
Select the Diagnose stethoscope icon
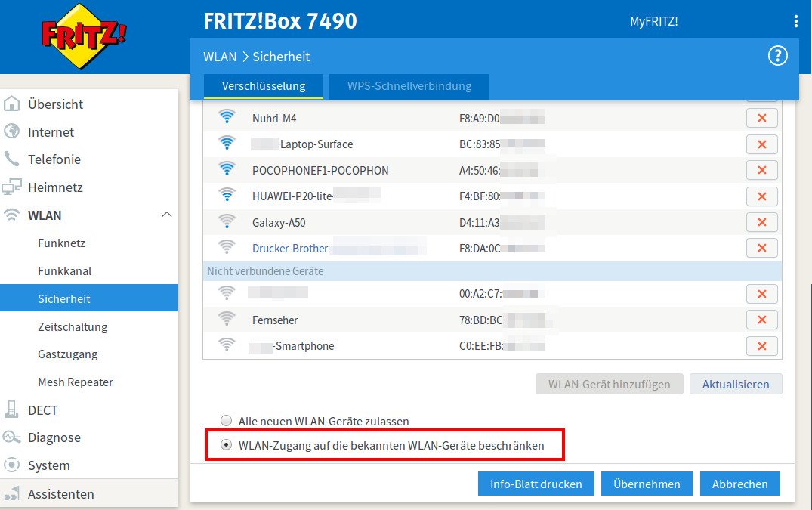(11, 437)
